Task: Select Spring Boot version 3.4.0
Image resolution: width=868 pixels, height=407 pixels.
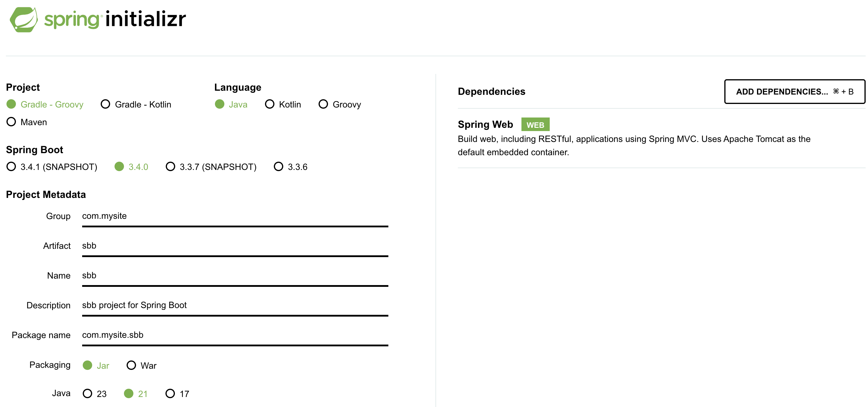Action: pos(131,167)
